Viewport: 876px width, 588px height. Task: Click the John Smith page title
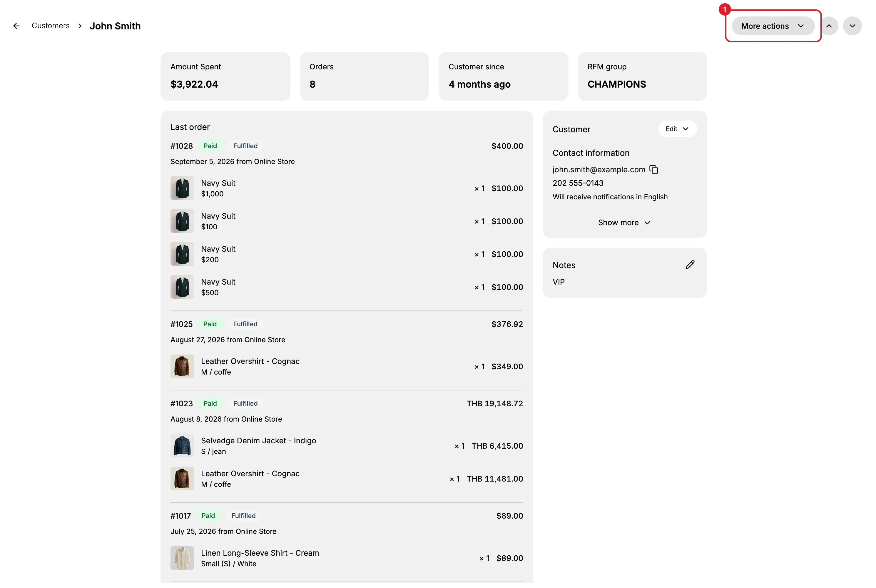115,26
